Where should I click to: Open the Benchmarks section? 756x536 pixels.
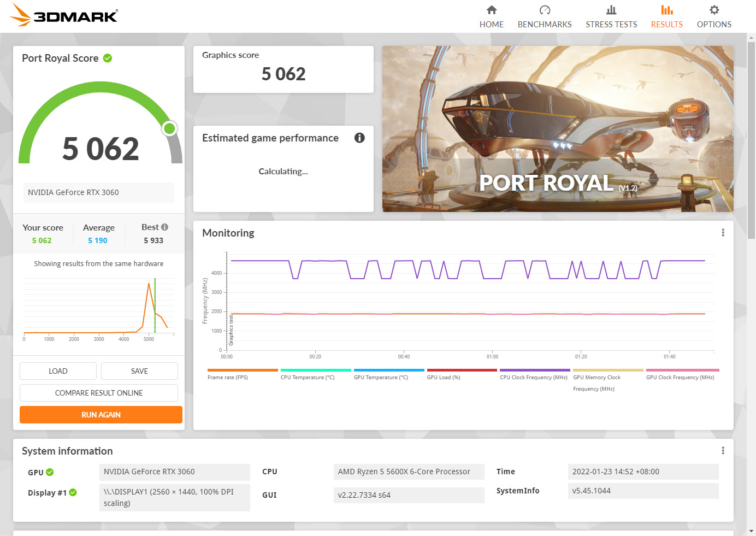[x=544, y=16]
